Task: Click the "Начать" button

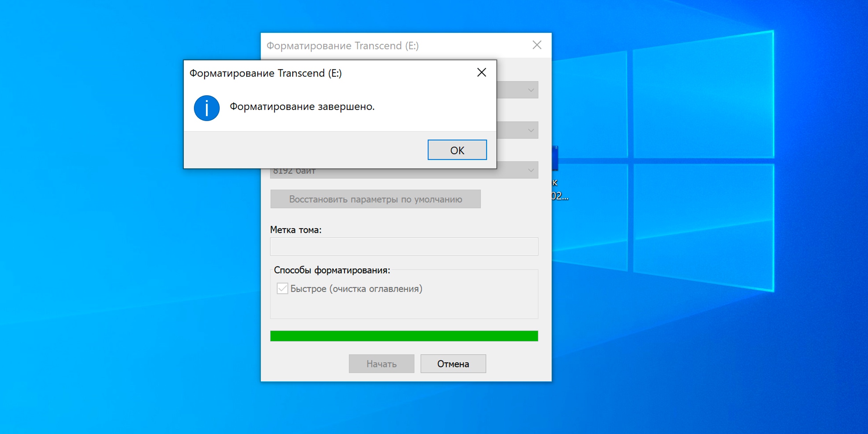Action: (382, 364)
